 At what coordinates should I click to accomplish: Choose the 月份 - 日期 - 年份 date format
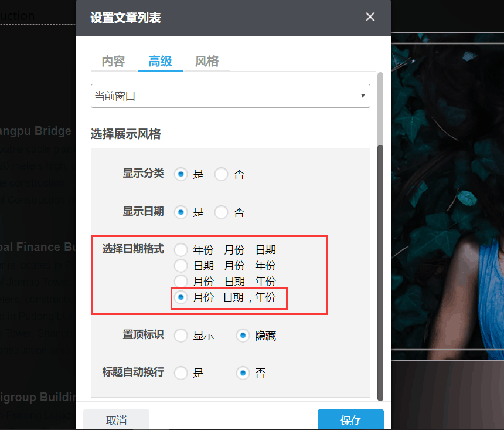click(181, 281)
